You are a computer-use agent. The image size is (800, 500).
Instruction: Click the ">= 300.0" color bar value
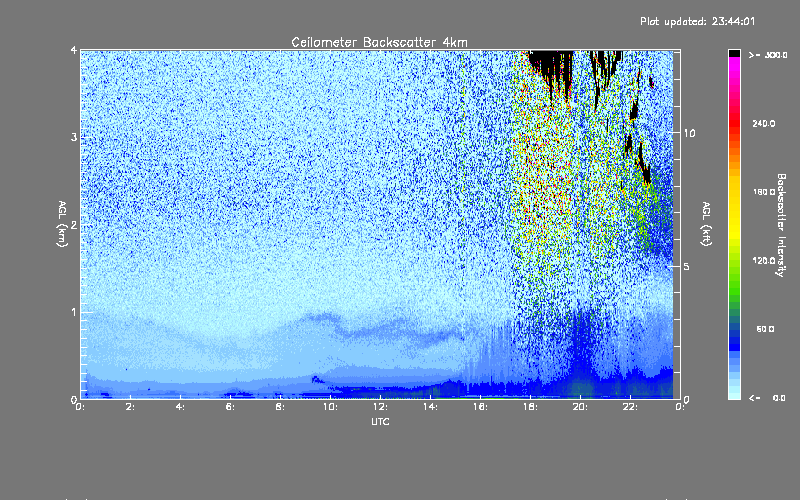(x=768, y=55)
